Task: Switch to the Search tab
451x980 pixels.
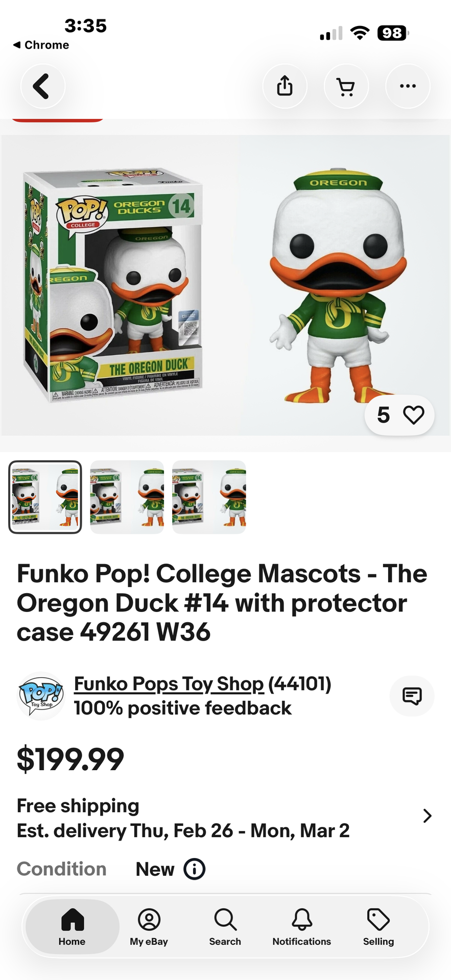Action: coord(225,926)
